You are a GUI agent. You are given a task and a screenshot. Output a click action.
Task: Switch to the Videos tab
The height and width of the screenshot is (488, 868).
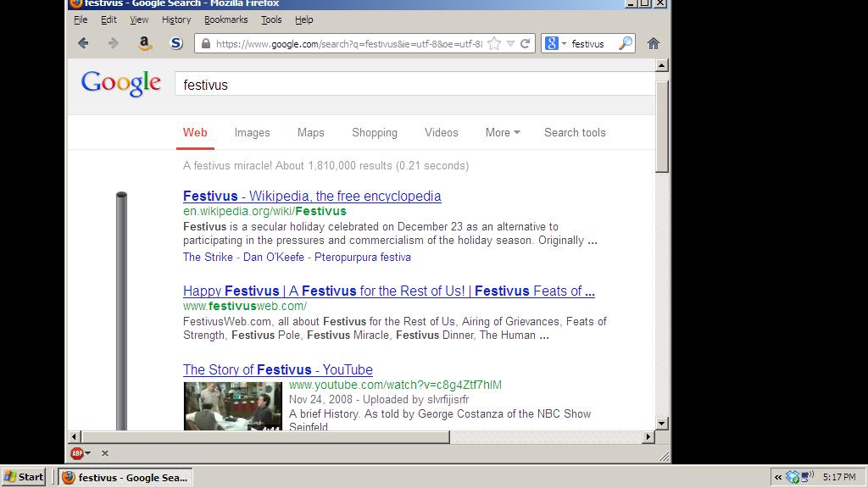point(441,133)
